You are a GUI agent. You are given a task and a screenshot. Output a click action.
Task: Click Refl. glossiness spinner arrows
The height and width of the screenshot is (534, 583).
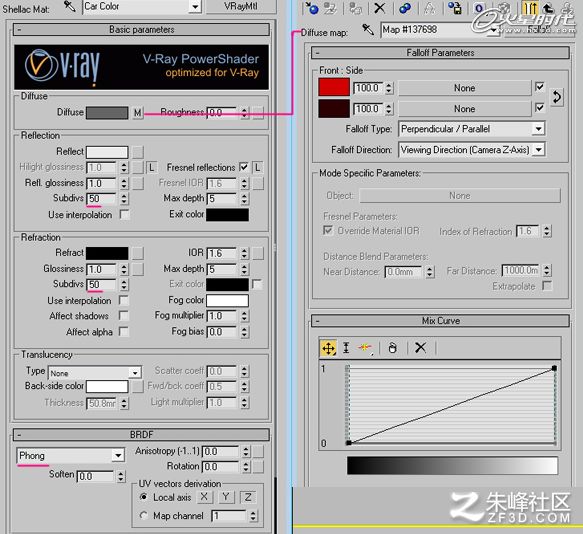(124, 183)
